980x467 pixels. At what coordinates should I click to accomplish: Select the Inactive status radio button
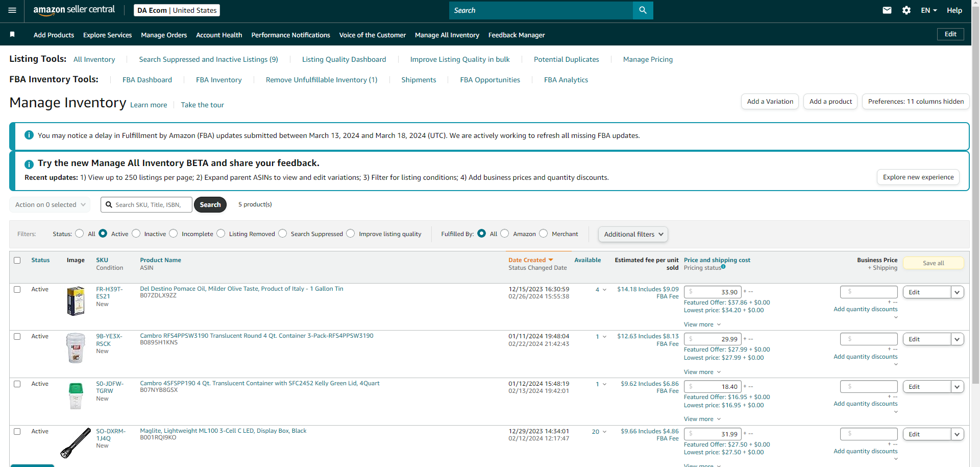click(136, 233)
